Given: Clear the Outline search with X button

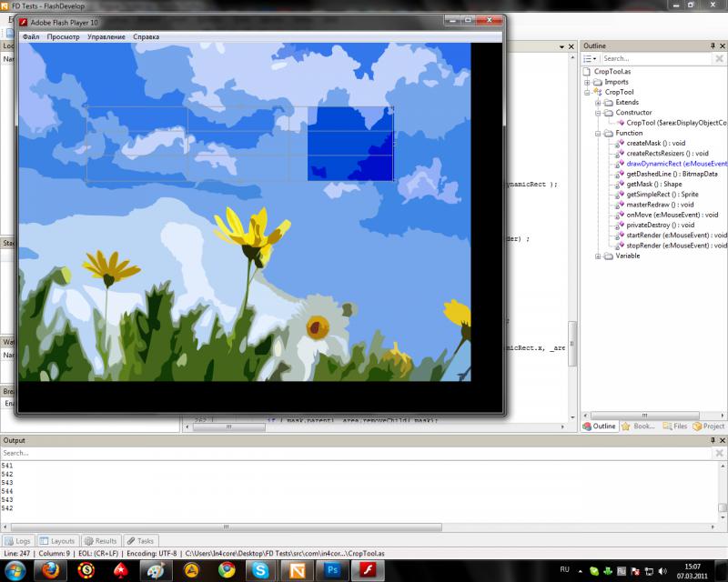Looking at the screenshot, I should [x=719, y=58].
